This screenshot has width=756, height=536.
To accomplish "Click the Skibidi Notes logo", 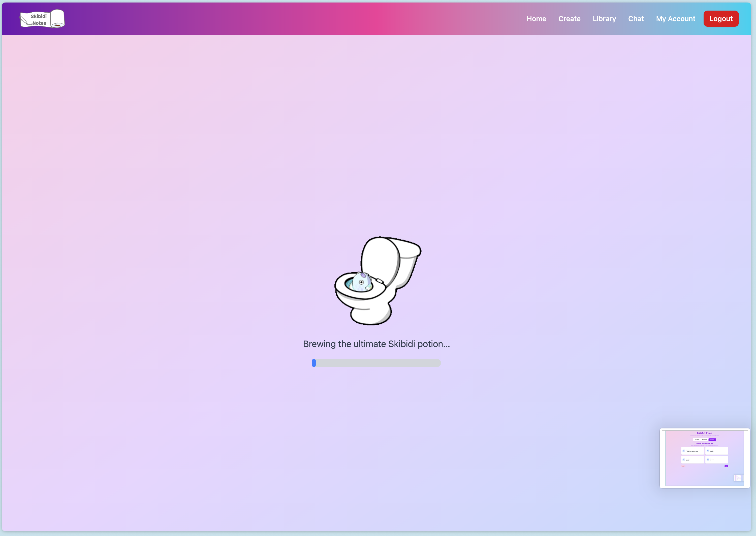I will coord(42,19).
